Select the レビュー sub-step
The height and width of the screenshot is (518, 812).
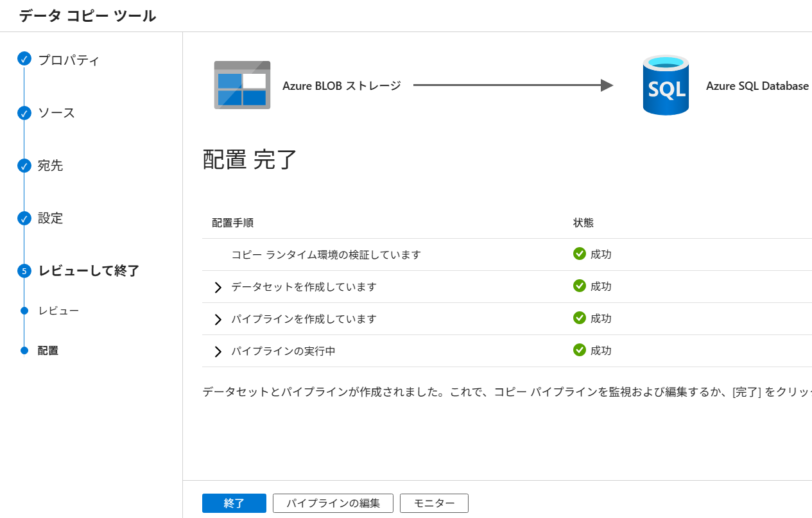[58, 311]
